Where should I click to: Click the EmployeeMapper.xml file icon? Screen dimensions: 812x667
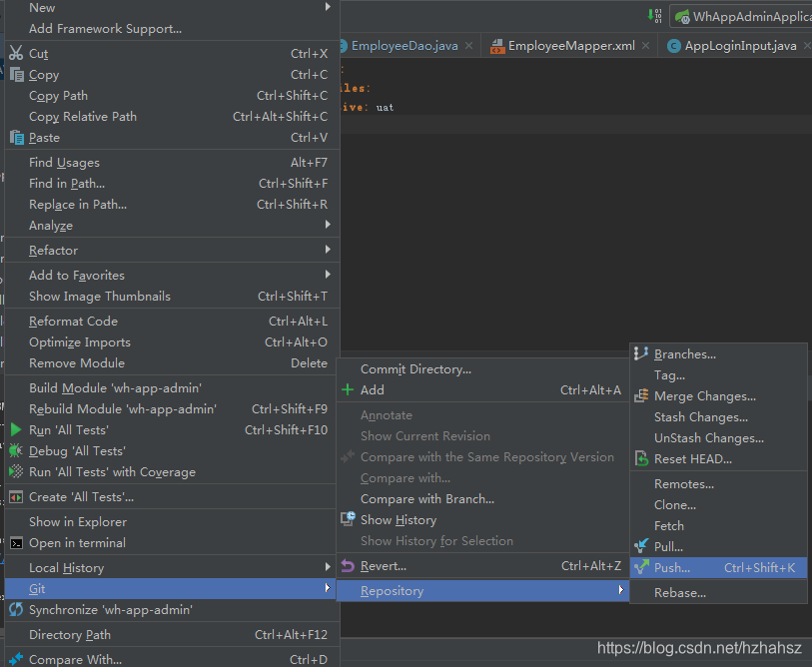[497, 46]
